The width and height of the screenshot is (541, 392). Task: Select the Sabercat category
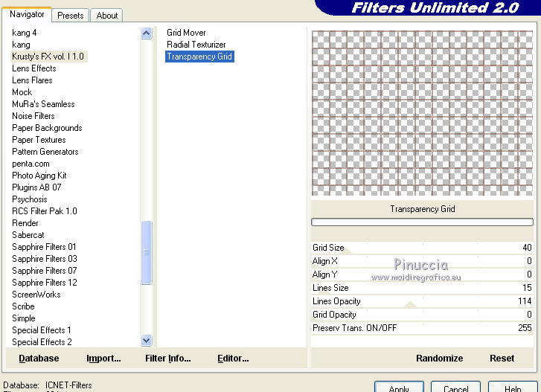pos(28,235)
